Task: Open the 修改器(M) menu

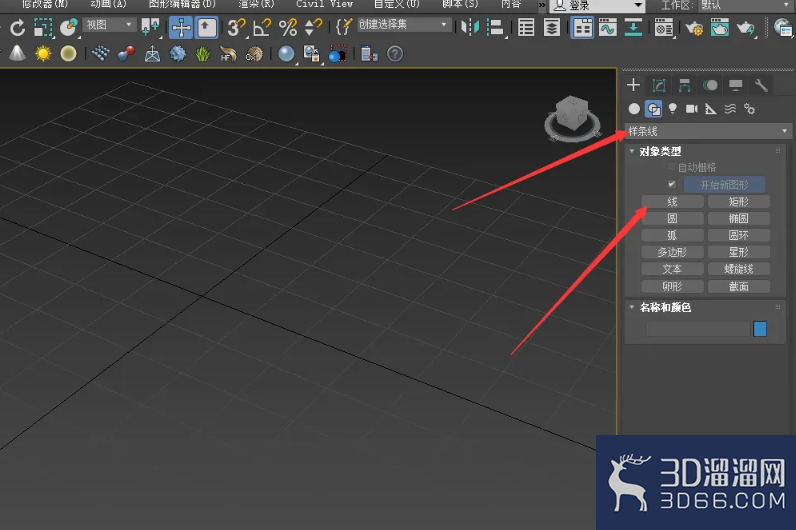Action: point(45,4)
